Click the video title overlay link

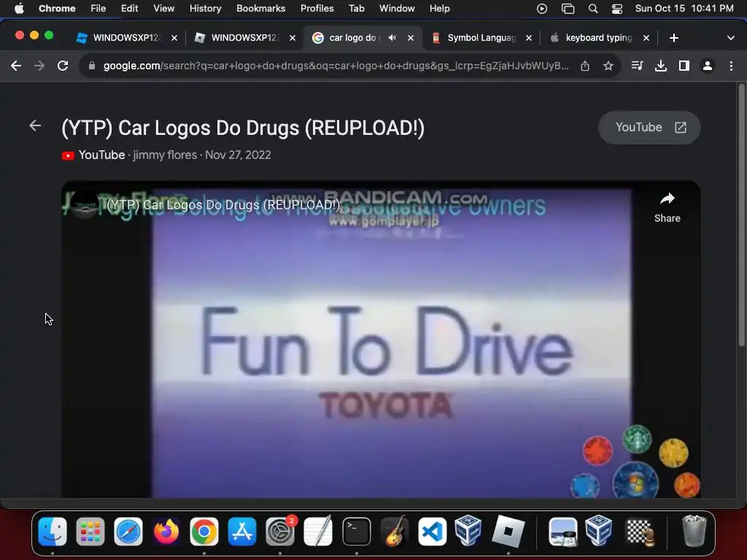(223, 205)
